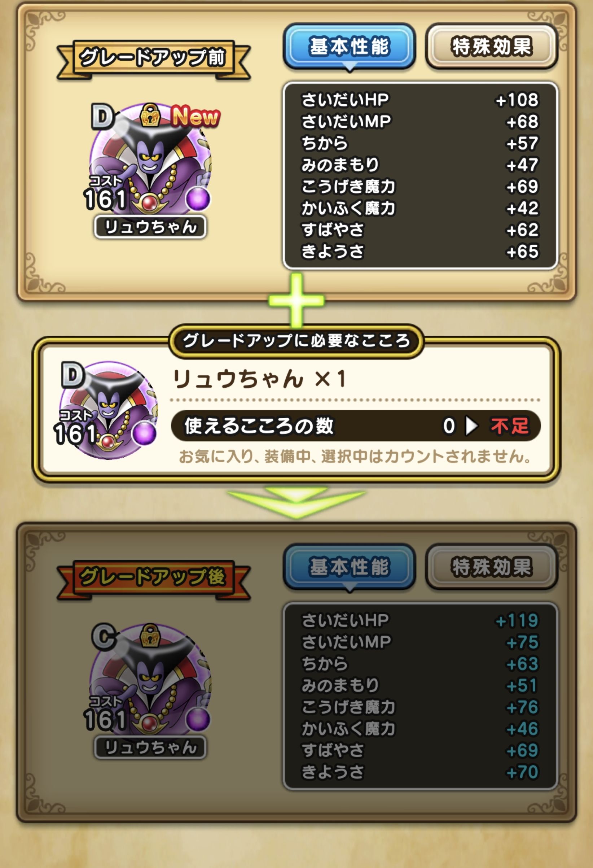Tap the 使えるこころの数 count bar
Viewport: 593px width, 868px height.
click(x=356, y=426)
